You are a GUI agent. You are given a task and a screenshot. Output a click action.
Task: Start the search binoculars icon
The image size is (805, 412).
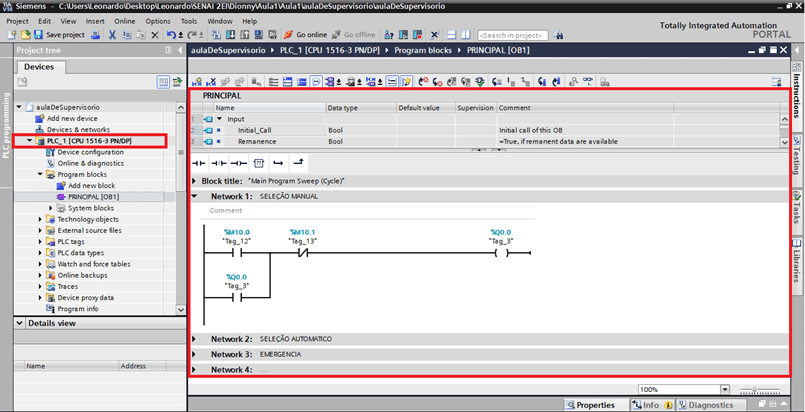(x=558, y=35)
